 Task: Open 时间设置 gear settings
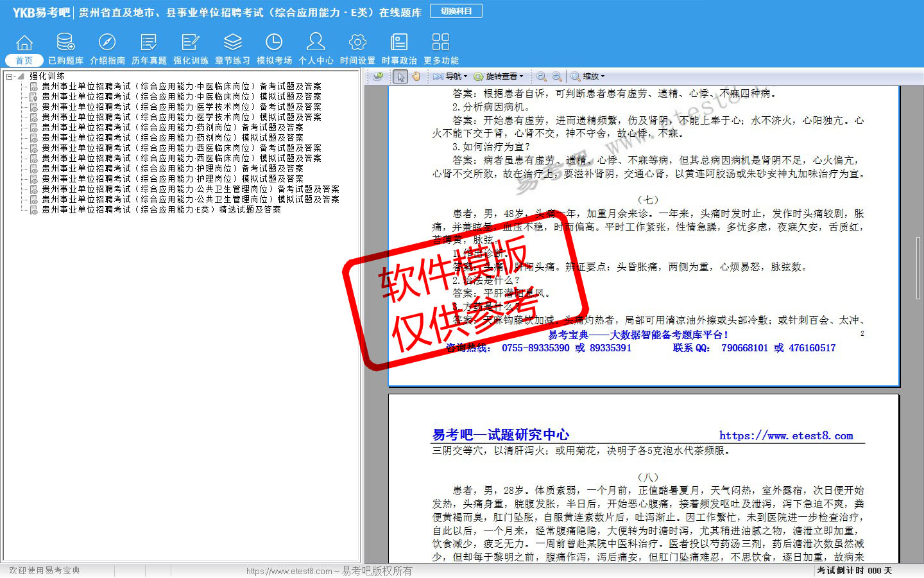[357, 49]
